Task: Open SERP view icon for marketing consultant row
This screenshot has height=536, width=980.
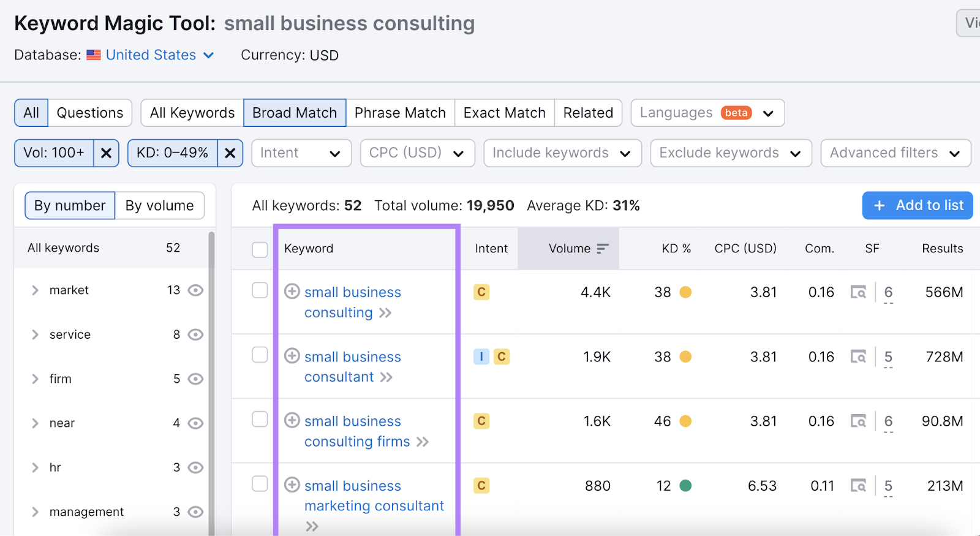Action: [x=858, y=486]
